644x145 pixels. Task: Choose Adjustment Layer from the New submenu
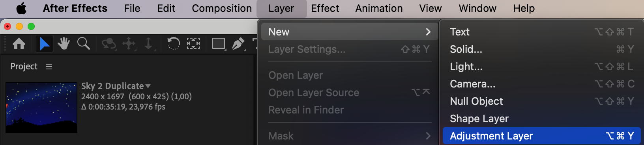click(541, 136)
